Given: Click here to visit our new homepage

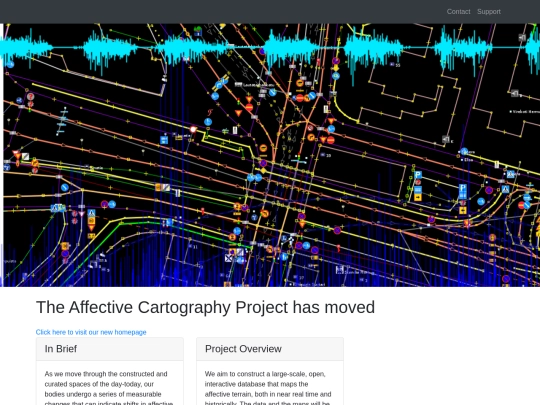Looking at the screenshot, I should click(91, 332).
